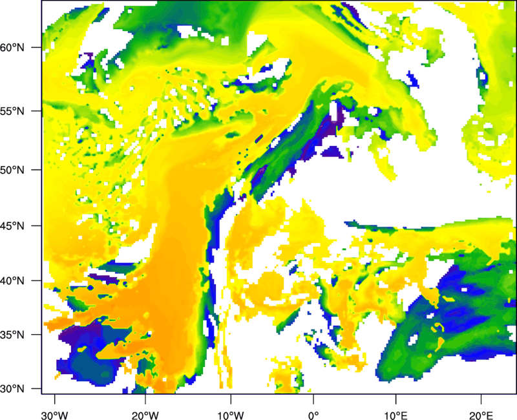Click the 35°N latitude label
The width and height of the screenshot is (517, 420).
tap(12, 335)
